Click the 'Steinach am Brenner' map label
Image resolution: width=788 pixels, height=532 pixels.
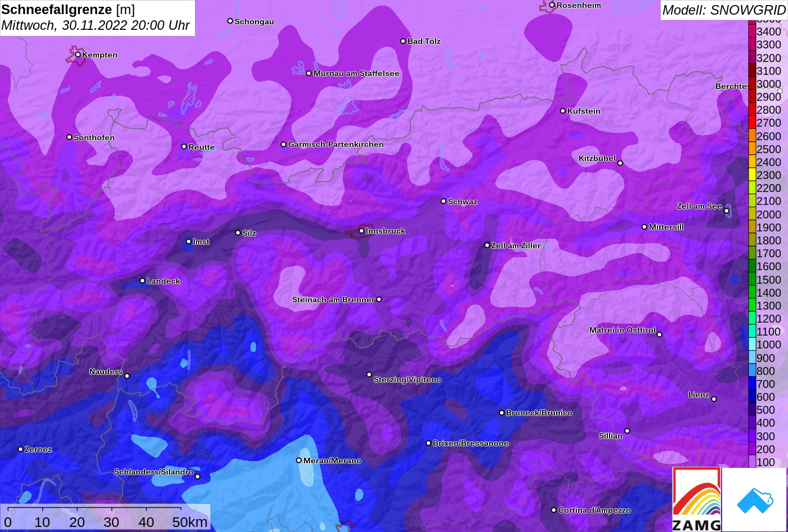coord(333,300)
